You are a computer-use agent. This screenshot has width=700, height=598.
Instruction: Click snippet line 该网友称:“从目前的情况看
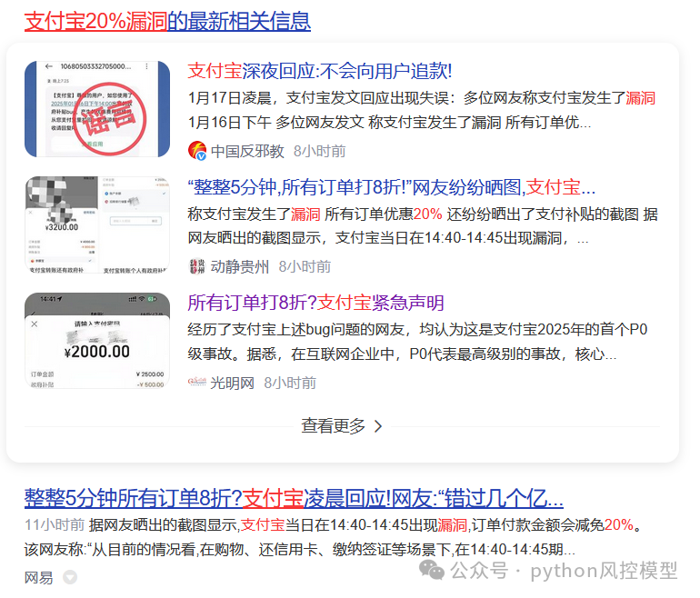(300, 549)
